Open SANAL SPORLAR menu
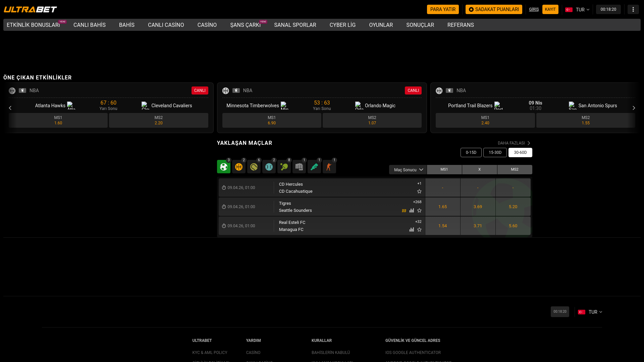 pyautogui.click(x=295, y=25)
